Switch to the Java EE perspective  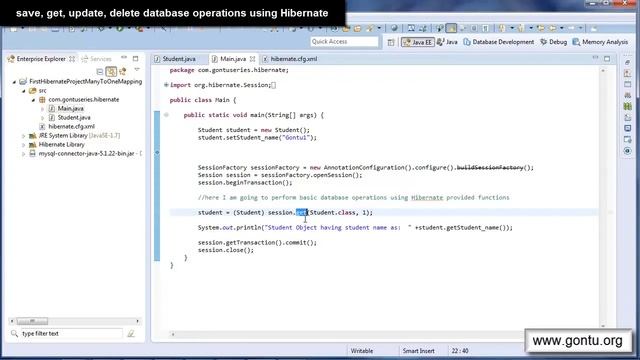(x=417, y=42)
